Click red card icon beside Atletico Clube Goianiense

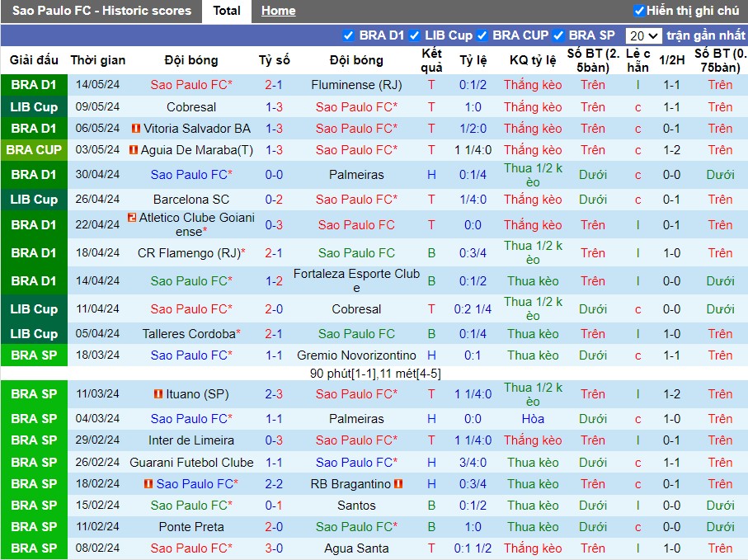tap(132, 218)
